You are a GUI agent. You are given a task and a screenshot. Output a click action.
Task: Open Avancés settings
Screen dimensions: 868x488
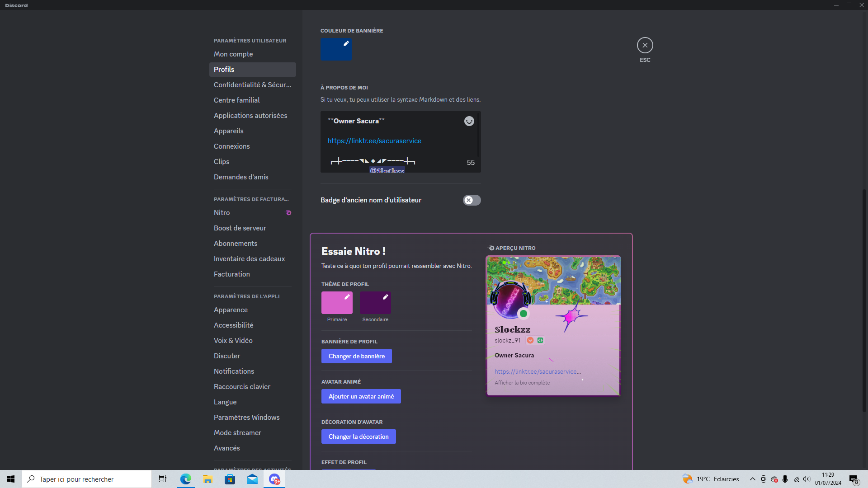click(252, 448)
